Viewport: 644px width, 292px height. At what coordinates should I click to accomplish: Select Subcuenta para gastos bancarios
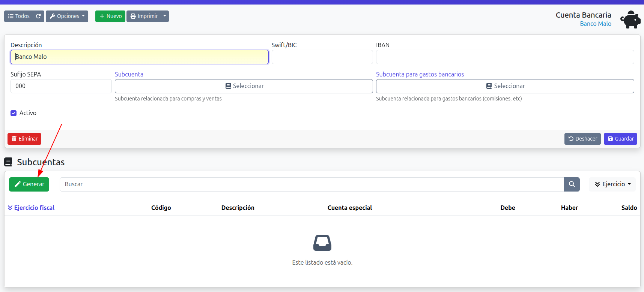(505, 86)
